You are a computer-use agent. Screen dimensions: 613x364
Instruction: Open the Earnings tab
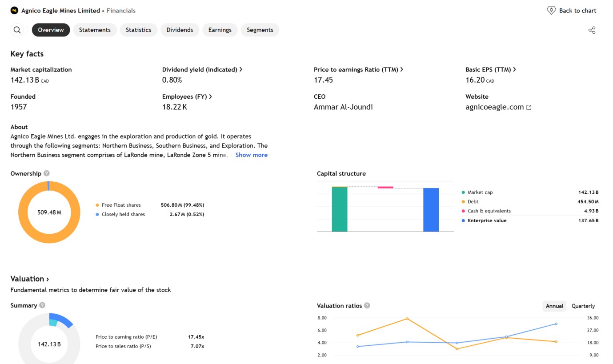220,30
